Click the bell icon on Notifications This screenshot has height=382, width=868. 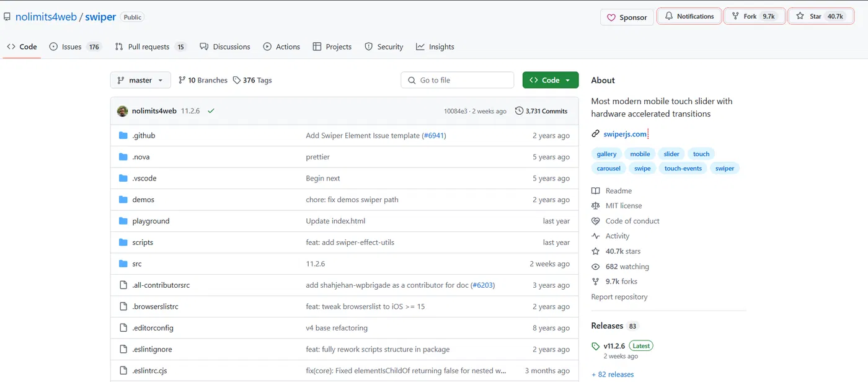669,16
